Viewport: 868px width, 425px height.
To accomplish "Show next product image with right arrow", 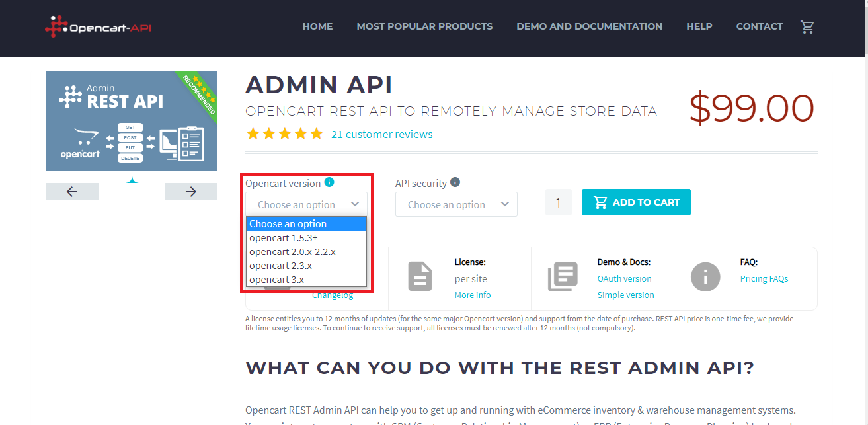I will pyautogui.click(x=191, y=192).
